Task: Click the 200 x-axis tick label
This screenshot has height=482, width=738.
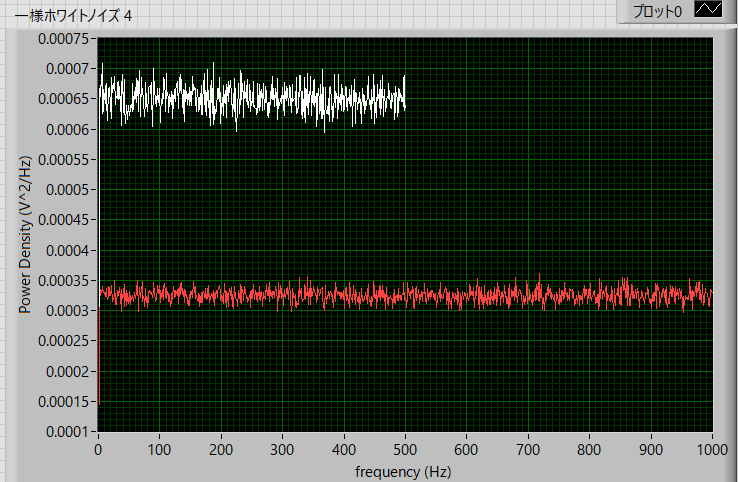Action: point(221,451)
